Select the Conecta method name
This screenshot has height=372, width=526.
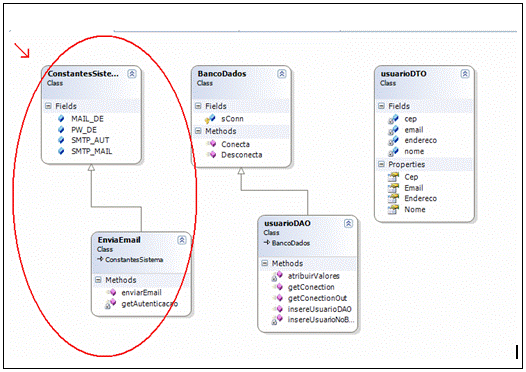[x=235, y=144]
